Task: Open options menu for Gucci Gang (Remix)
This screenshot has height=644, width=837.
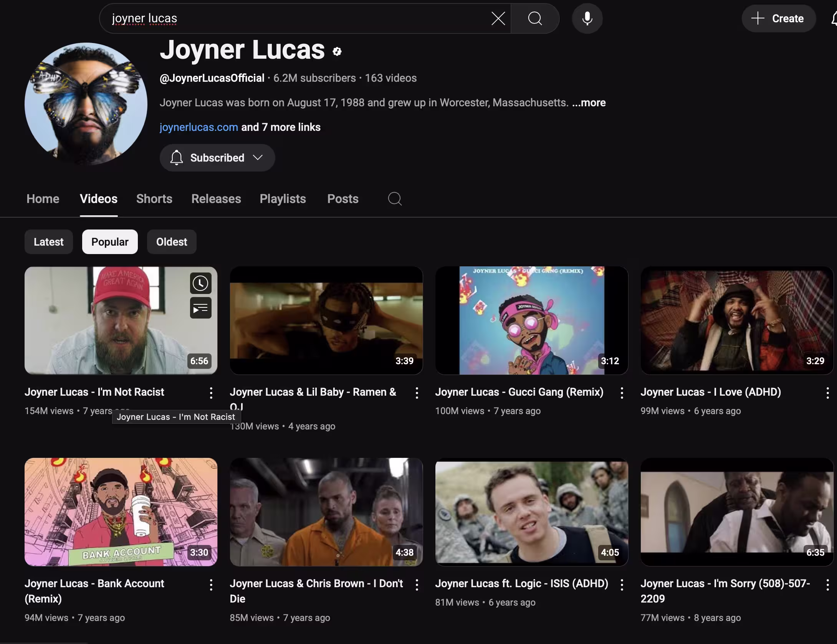Action: pos(622,393)
